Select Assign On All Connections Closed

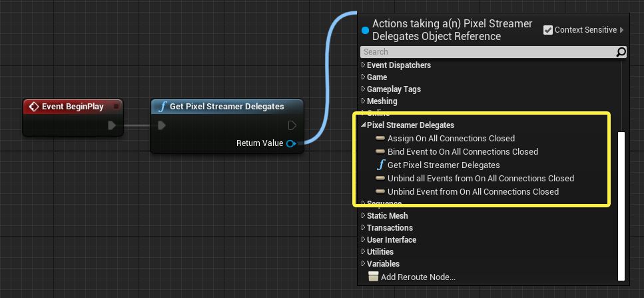pyautogui.click(x=451, y=138)
